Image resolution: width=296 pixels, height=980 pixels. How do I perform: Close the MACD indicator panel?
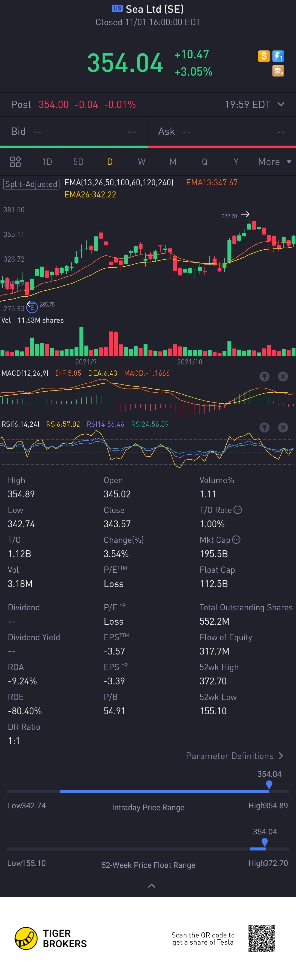(x=283, y=376)
